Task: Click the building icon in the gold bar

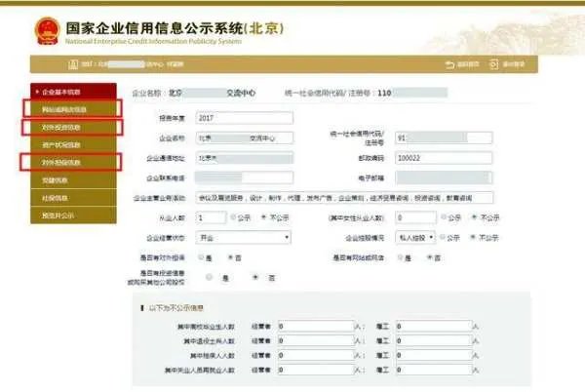Action: pyautogui.click(x=73, y=64)
